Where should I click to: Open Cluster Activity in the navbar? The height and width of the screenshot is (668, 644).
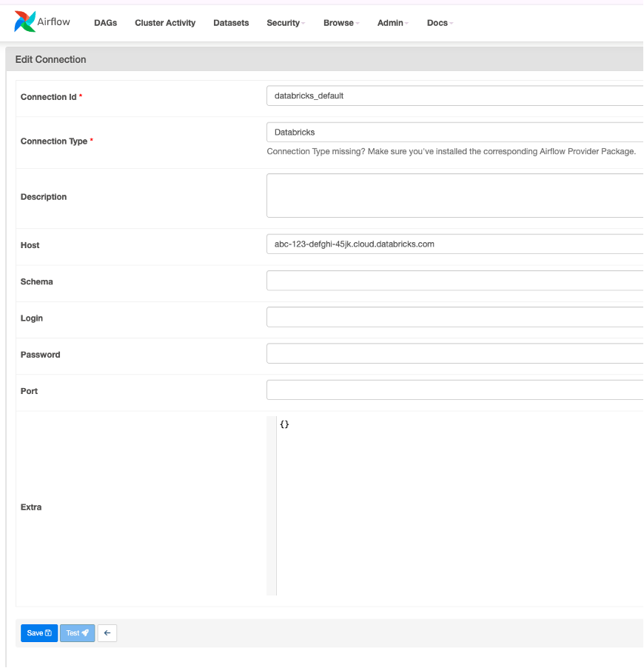(165, 23)
